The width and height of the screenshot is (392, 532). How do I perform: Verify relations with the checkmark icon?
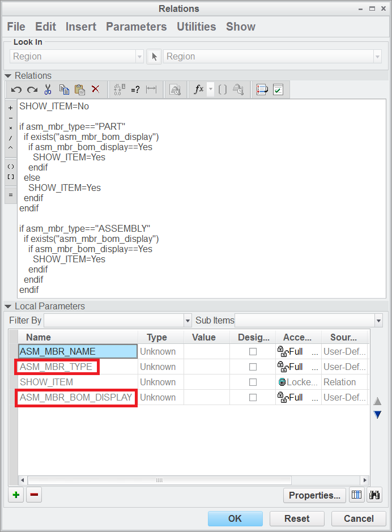278,90
